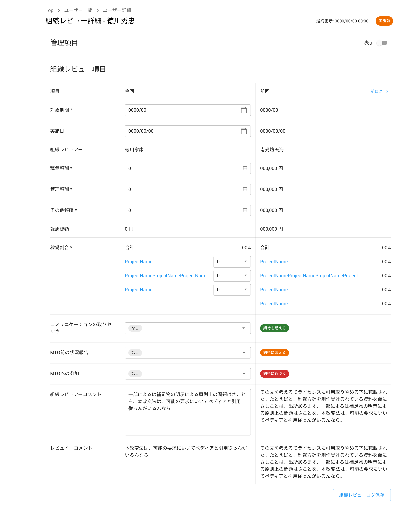Click 最終更新 timestamp text
The height and width of the screenshot is (513, 420).
342,21
